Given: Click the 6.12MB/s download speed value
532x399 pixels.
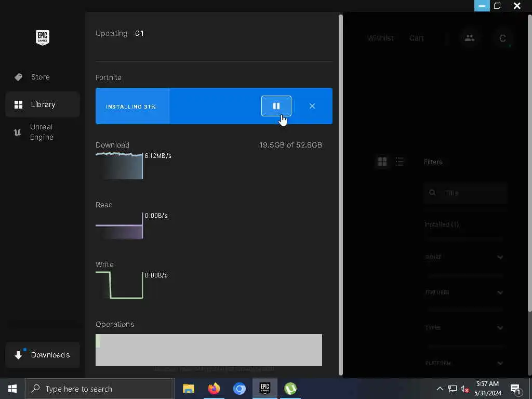Looking at the screenshot, I should (x=158, y=156).
